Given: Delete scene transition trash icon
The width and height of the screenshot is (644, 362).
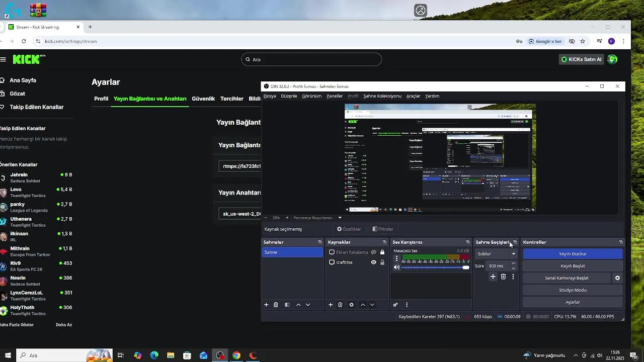Looking at the screenshot, I should [503, 277].
